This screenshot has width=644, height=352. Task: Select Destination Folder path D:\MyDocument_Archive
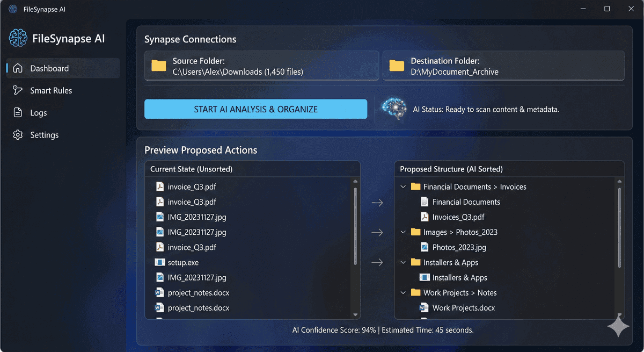(x=455, y=71)
